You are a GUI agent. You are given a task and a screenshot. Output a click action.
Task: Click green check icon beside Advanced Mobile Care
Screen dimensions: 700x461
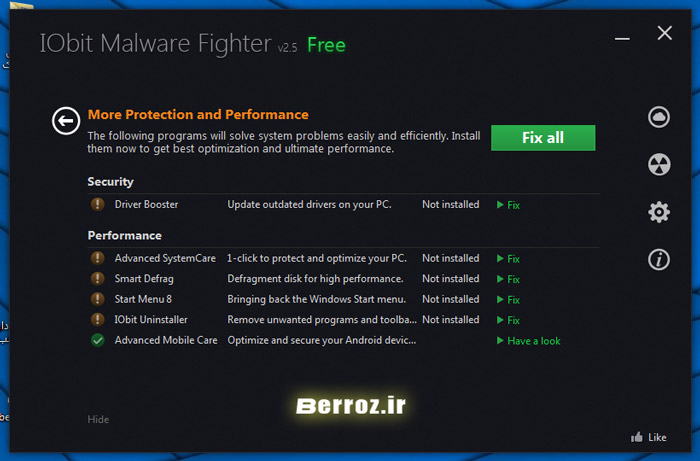click(x=97, y=340)
